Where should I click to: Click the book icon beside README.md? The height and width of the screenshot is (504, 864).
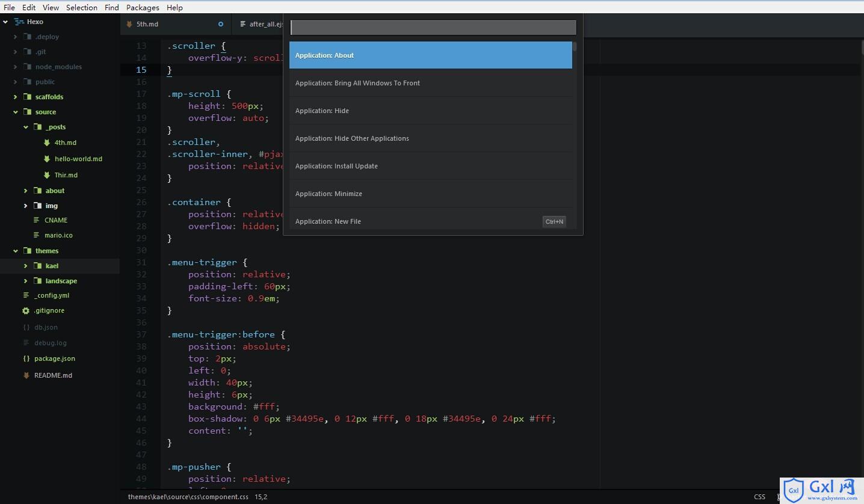pos(26,375)
